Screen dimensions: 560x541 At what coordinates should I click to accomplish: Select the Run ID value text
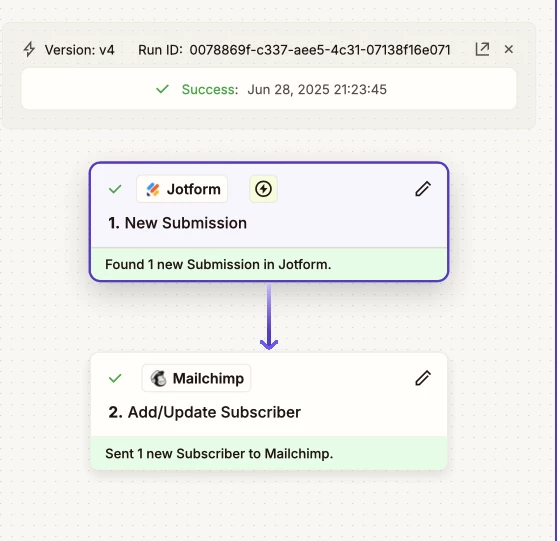(x=320, y=50)
